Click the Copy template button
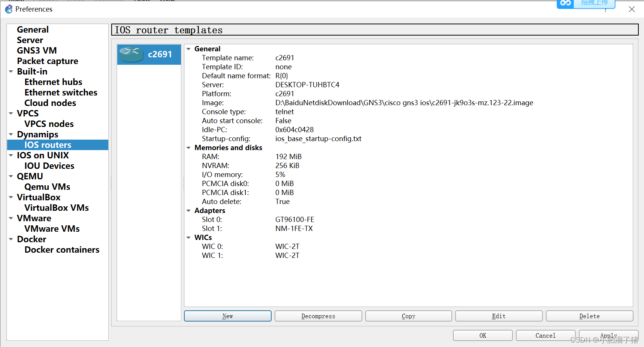 pyautogui.click(x=409, y=316)
